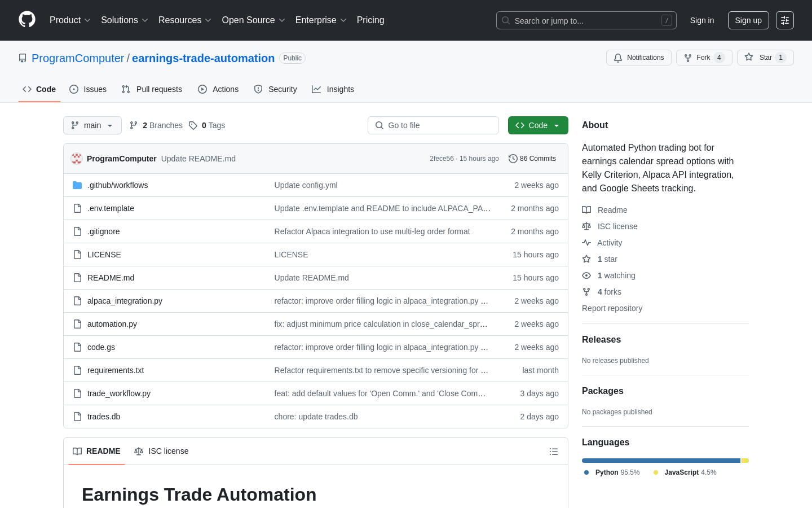Open the README outline list icon
812x508 pixels.
(554, 452)
